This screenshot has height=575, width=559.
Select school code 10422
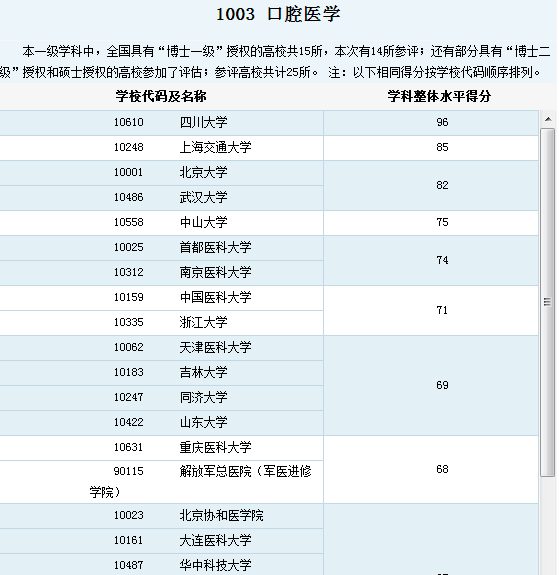pyautogui.click(x=128, y=421)
